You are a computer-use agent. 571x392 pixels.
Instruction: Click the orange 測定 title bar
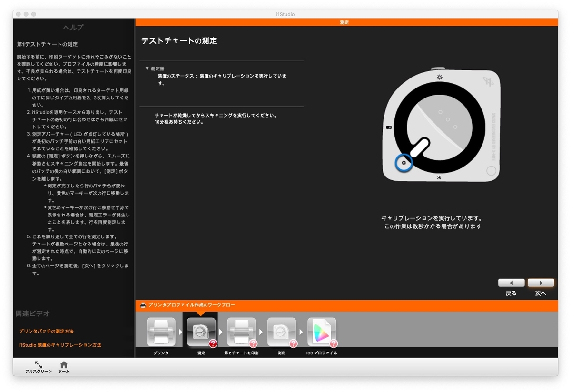click(x=346, y=22)
